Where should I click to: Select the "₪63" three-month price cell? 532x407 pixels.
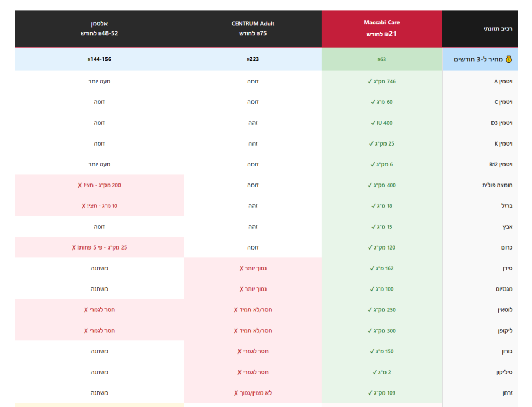point(382,59)
